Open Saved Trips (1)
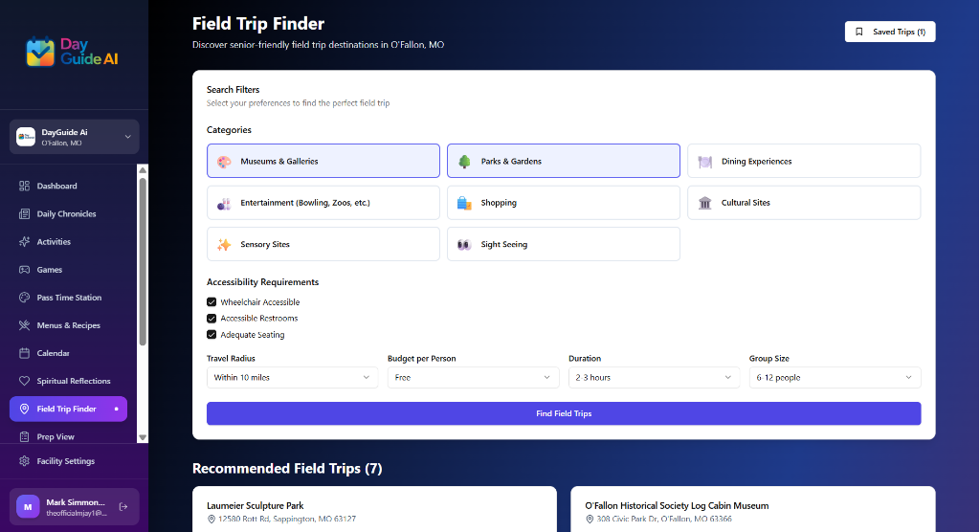This screenshot has height=532, width=980. [x=890, y=32]
